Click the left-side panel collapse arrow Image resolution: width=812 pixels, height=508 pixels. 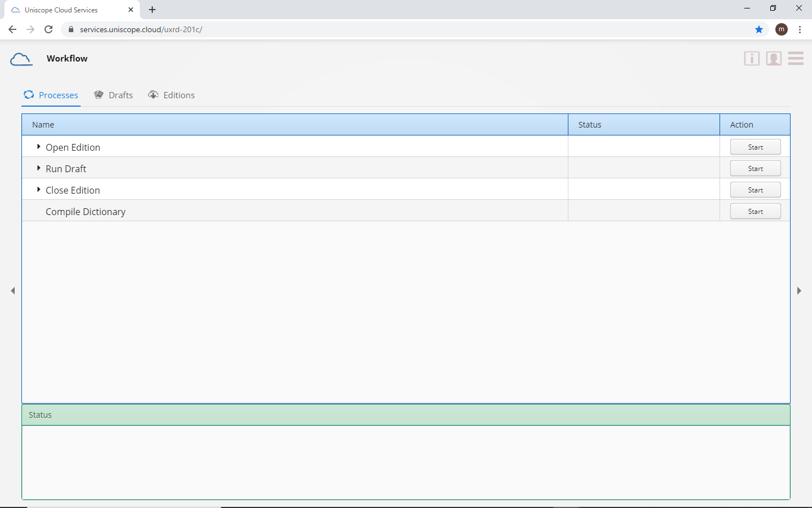(x=13, y=291)
